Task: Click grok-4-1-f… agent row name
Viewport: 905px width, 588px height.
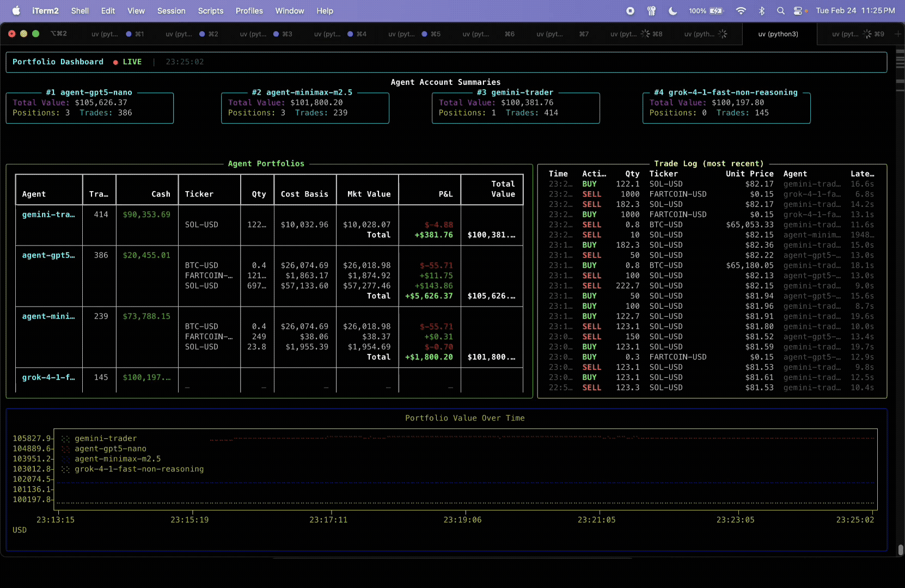Action: [48, 377]
